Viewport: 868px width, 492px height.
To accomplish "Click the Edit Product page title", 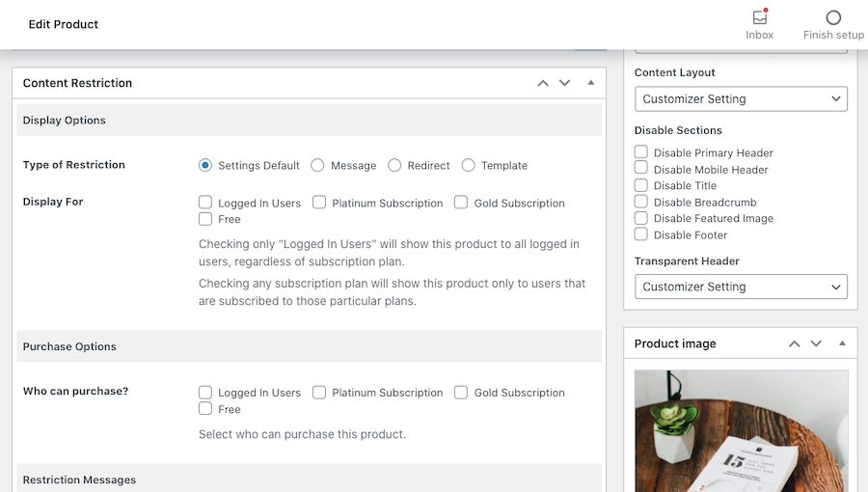I will [64, 24].
